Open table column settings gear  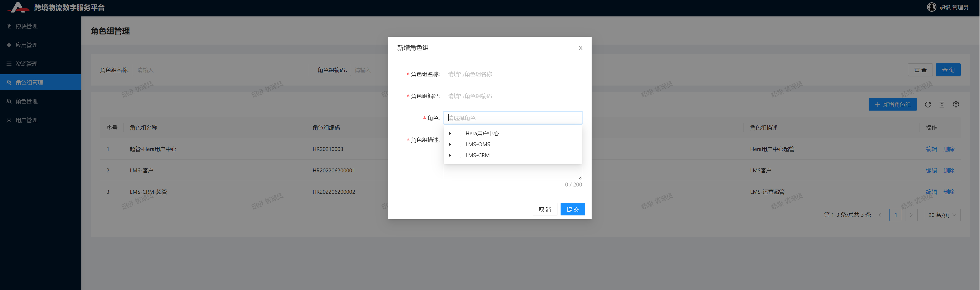tap(956, 104)
